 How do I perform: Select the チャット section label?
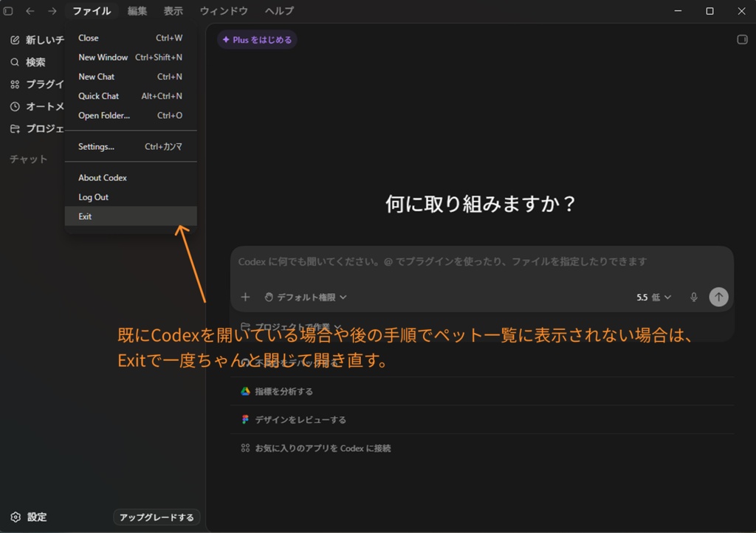point(29,159)
